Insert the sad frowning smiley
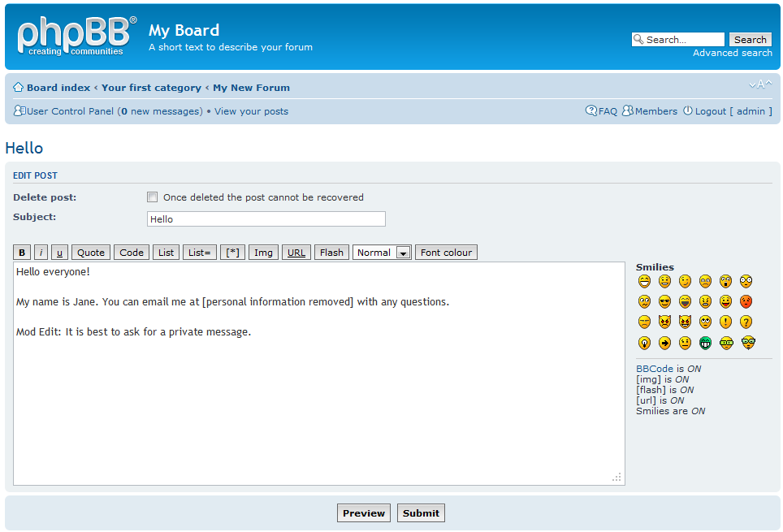Screen dimensions: 783x532 [705, 281]
